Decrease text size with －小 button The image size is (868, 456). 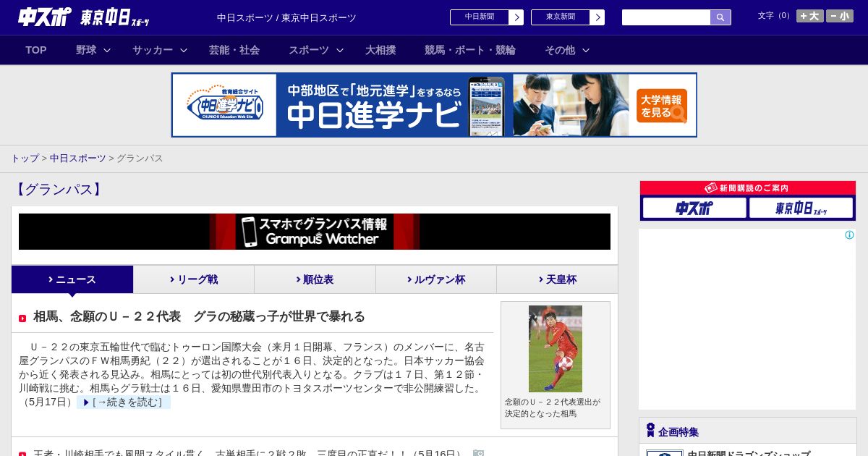840,16
